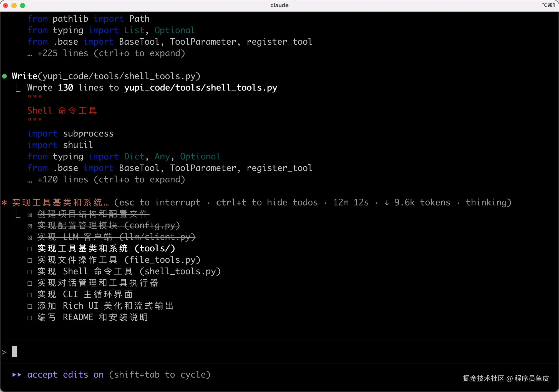Image resolution: width=559 pixels, height=392 pixels.
Task: Check the README todo checkbox
Action: 30,318
